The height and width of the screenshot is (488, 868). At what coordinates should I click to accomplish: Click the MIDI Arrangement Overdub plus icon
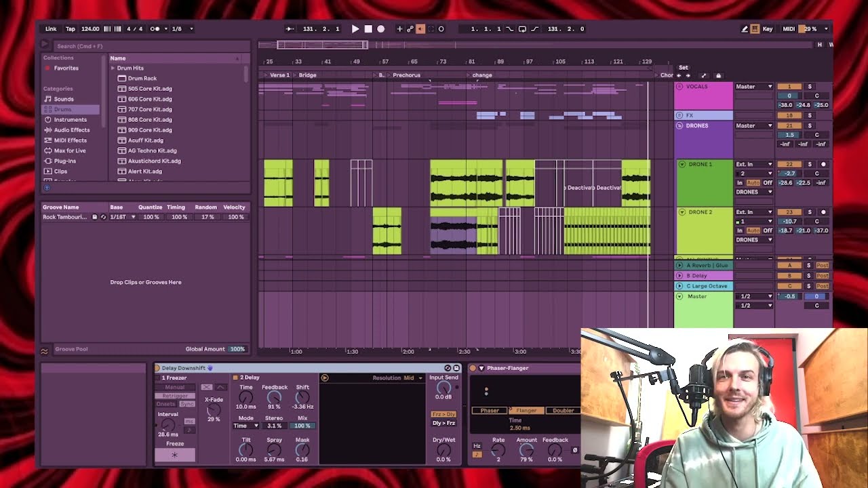coord(399,29)
